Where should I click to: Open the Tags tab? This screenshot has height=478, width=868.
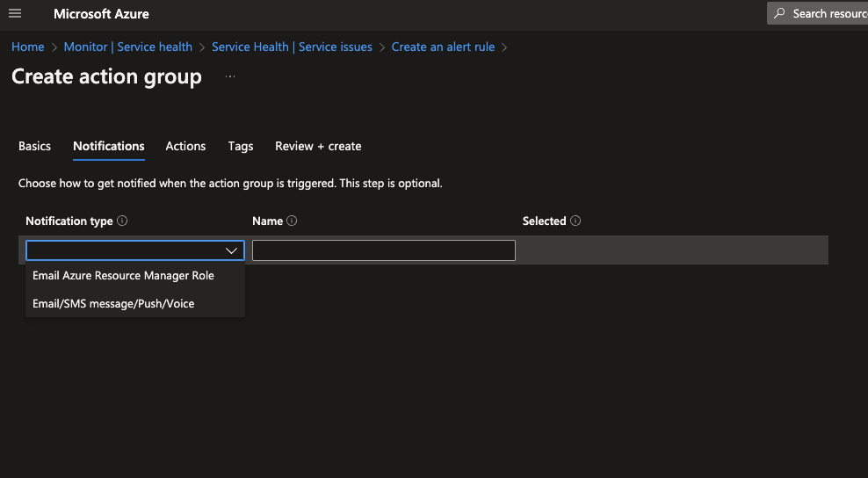240,146
